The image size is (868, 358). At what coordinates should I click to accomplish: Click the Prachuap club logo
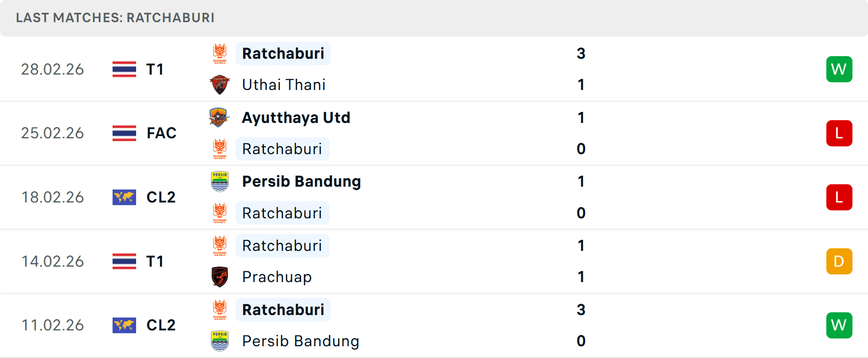pyautogui.click(x=220, y=277)
